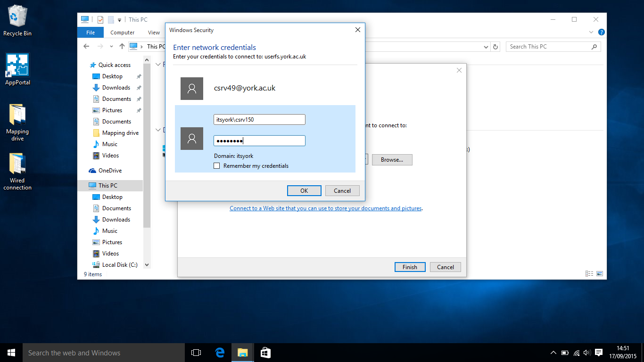The image size is (644, 362).
Task: Click Cancel in the Map Network Drive dialog
Action: (x=446, y=267)
